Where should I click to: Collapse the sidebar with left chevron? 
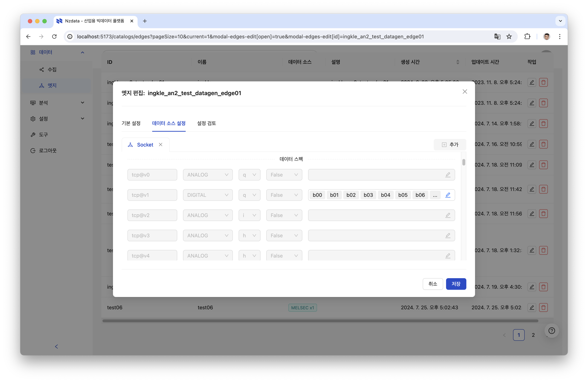click(56, 347)
